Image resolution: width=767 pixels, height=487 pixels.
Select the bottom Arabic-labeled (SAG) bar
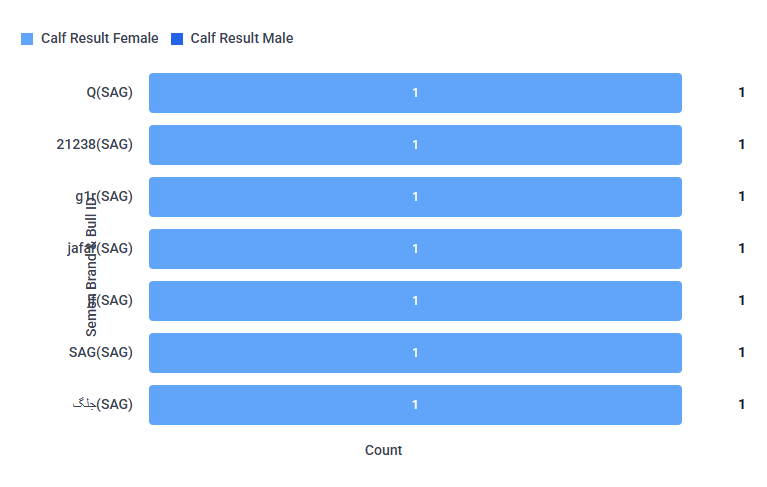tap(415, 405)
